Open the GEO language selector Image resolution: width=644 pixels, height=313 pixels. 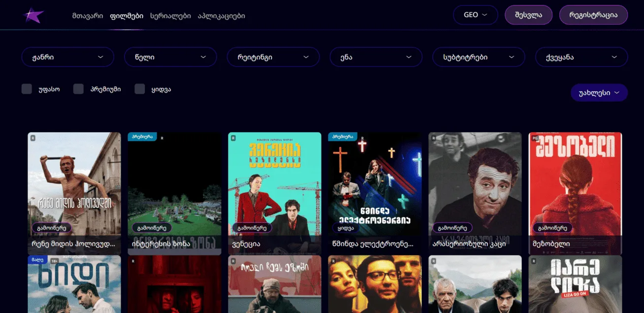tap(476, 15)
